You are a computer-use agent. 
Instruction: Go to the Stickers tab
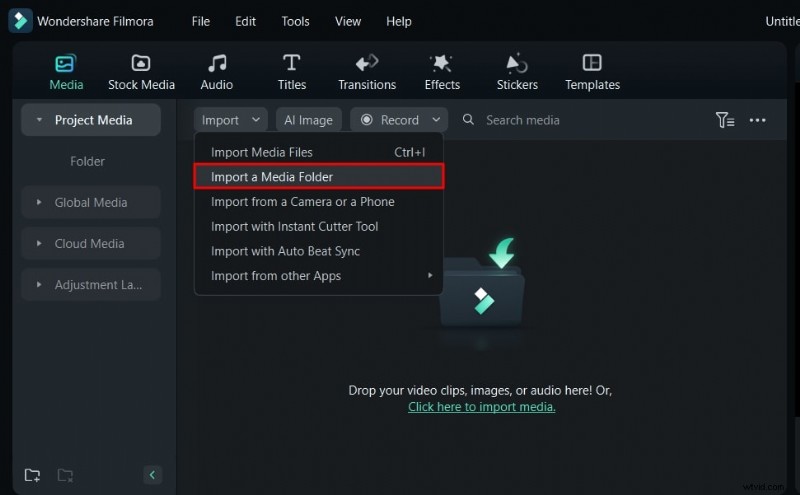pyautogui.click(x=517, y=72)
